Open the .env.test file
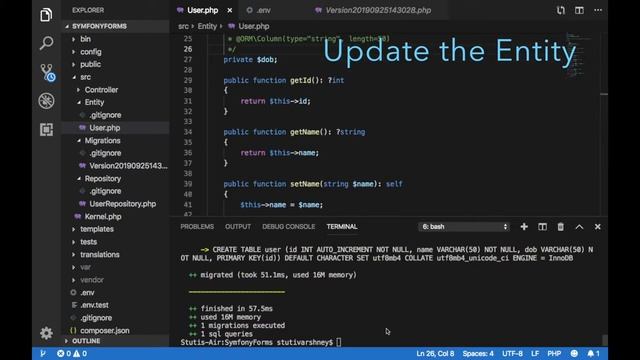The image size is (640, 360). click(x=115, y=305)
